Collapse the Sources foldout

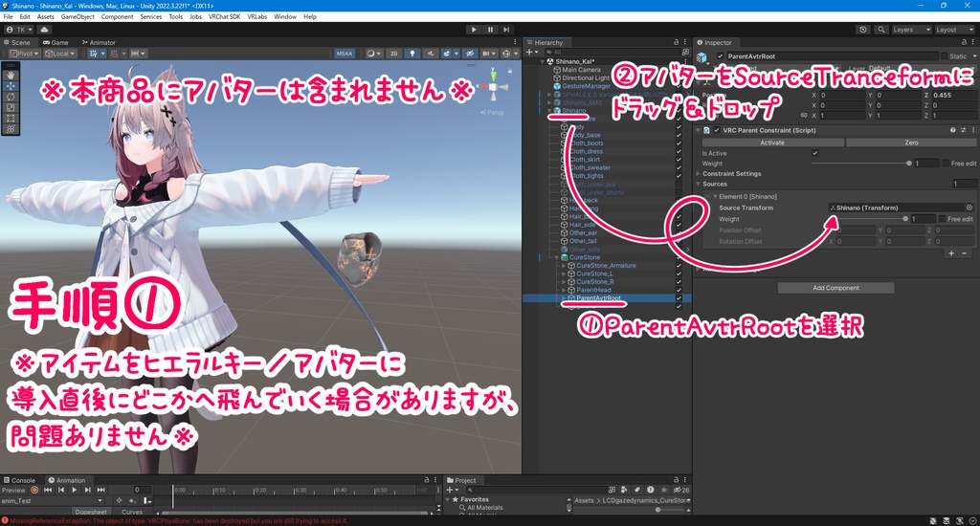pos(698,185)
